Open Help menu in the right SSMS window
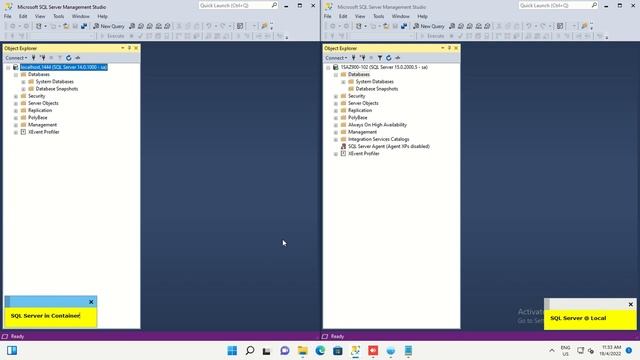This screenshot has height=360, width=640. (422, 16)
